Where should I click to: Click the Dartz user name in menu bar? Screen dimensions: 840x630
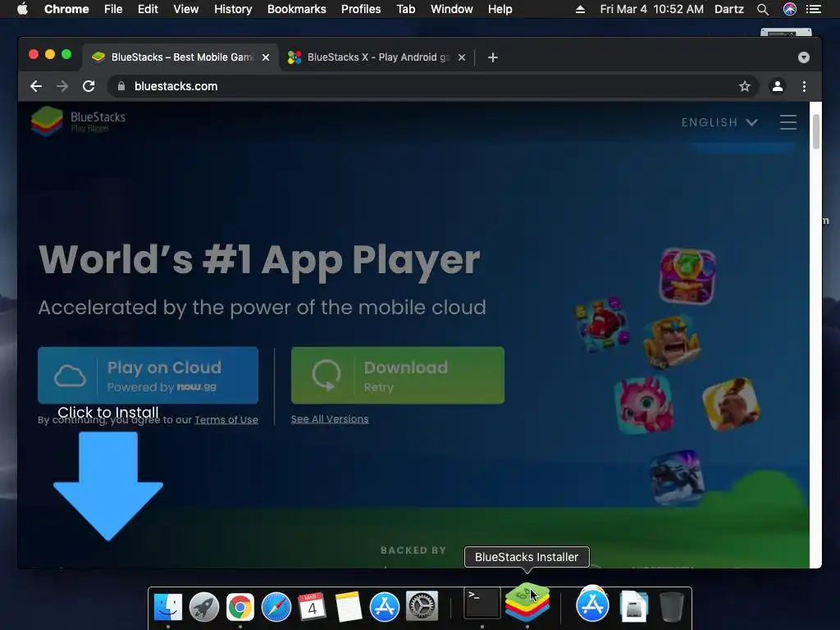(729, 9)
